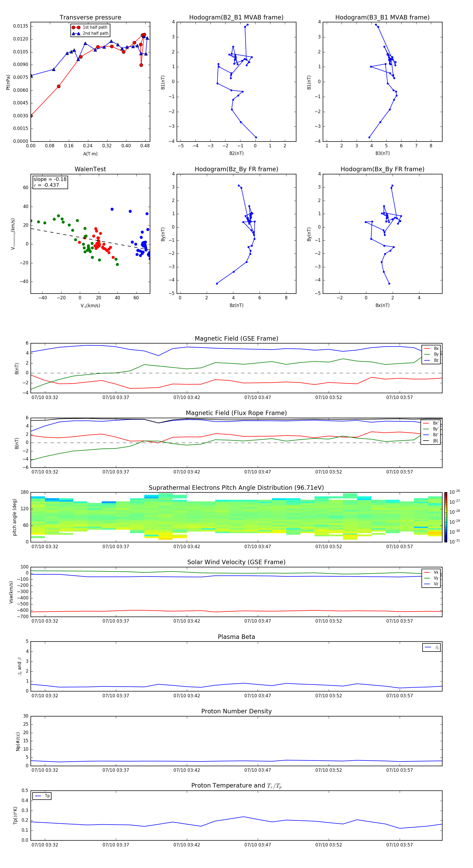Select the 'Tp' legend in temperature panel

42,796
